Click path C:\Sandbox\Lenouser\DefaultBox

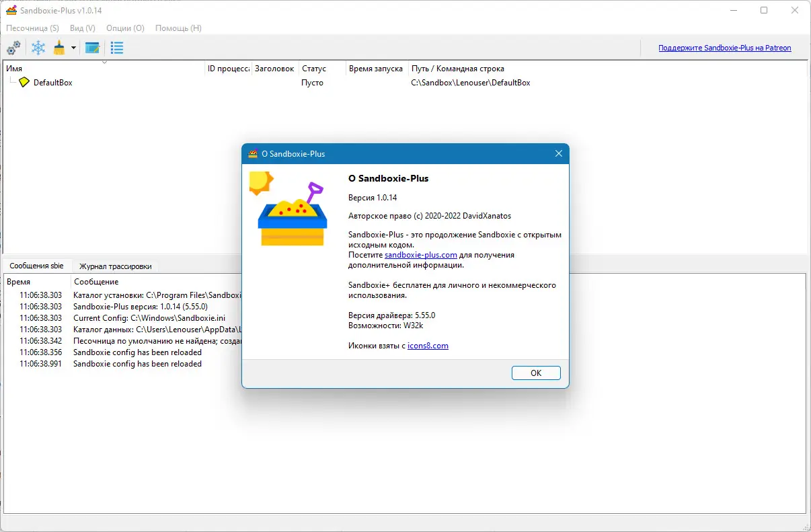pos(471,83)
